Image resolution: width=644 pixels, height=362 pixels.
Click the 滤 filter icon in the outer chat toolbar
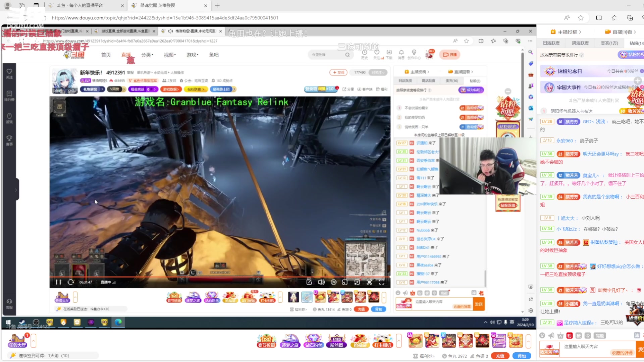coord(637,336)
